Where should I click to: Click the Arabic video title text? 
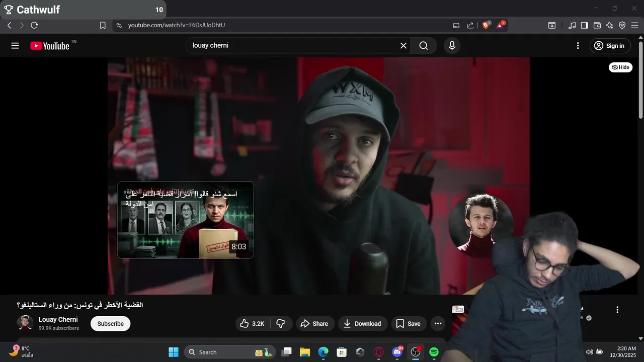80,305
